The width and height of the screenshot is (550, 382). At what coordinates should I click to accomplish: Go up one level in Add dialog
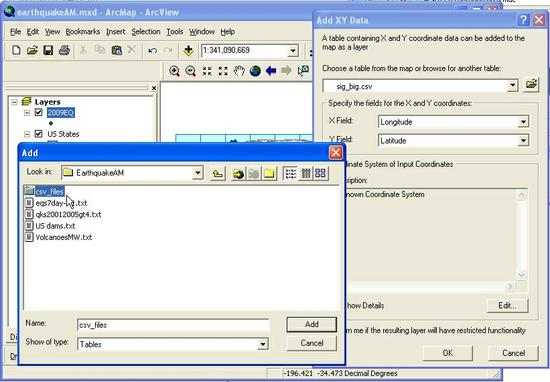pyautogui.click(x=217, y=173)
